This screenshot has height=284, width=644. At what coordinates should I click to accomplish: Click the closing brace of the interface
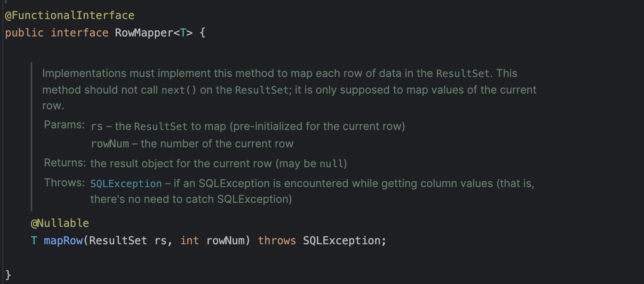pos(8,274)
